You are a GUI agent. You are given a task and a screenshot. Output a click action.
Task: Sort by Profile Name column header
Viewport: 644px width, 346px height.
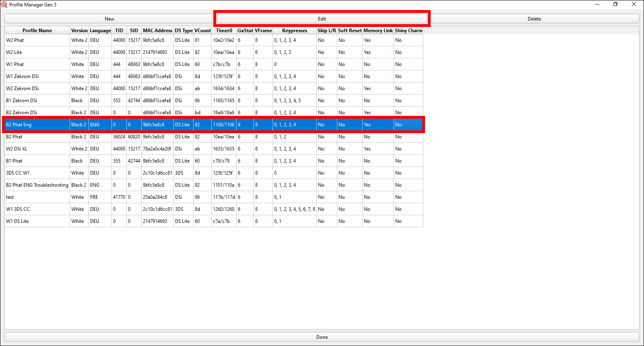click(37, 31)
